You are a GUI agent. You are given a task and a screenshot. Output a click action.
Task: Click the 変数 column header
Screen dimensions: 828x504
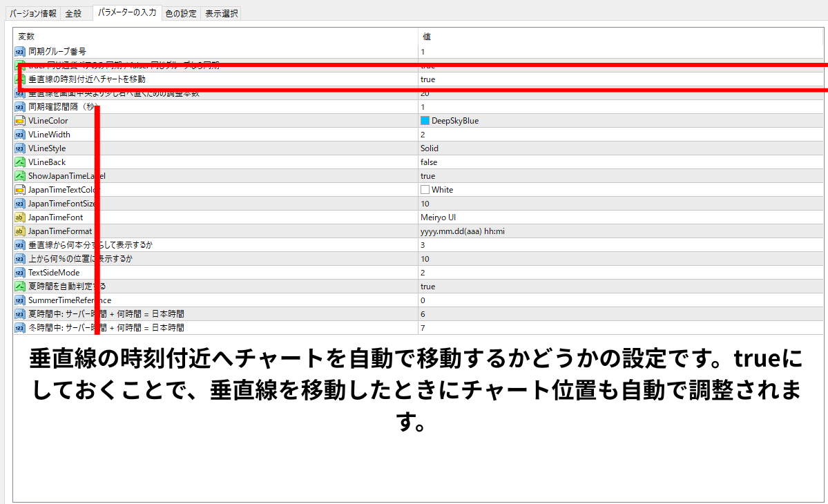pos(26,37)
